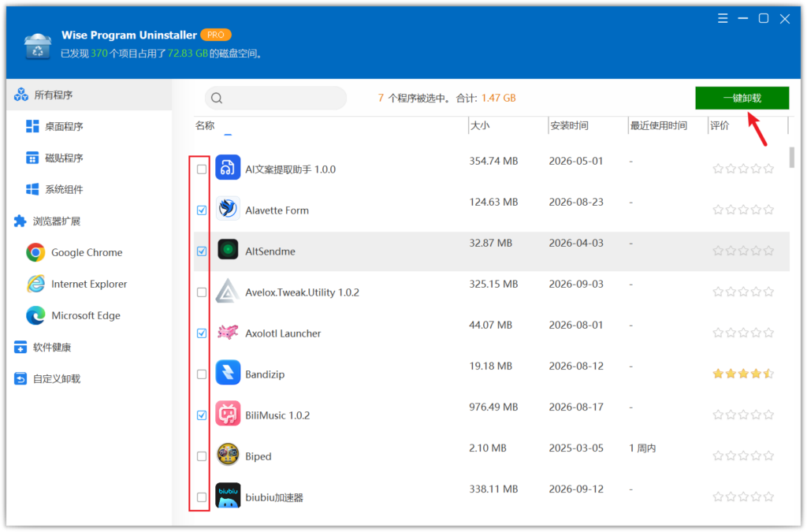
Task: Click the 磁贴程序 icon
Action: (x=32, y=158)
